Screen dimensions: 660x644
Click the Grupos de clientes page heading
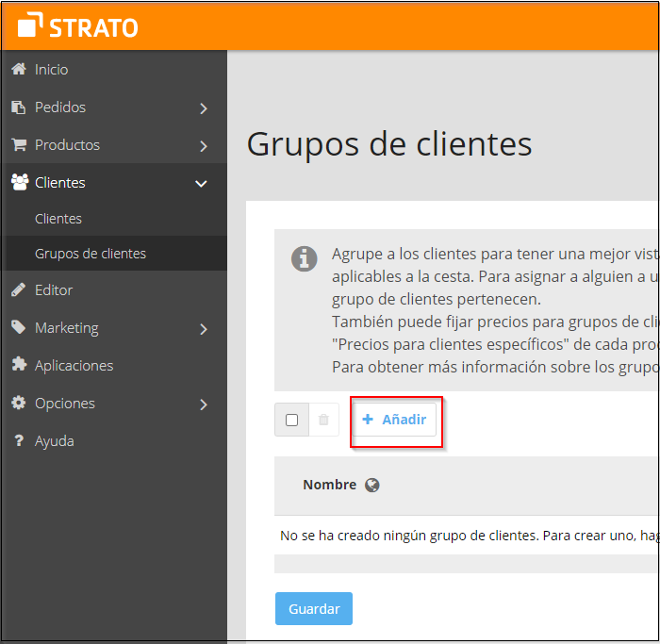click(x=389, y=144)
